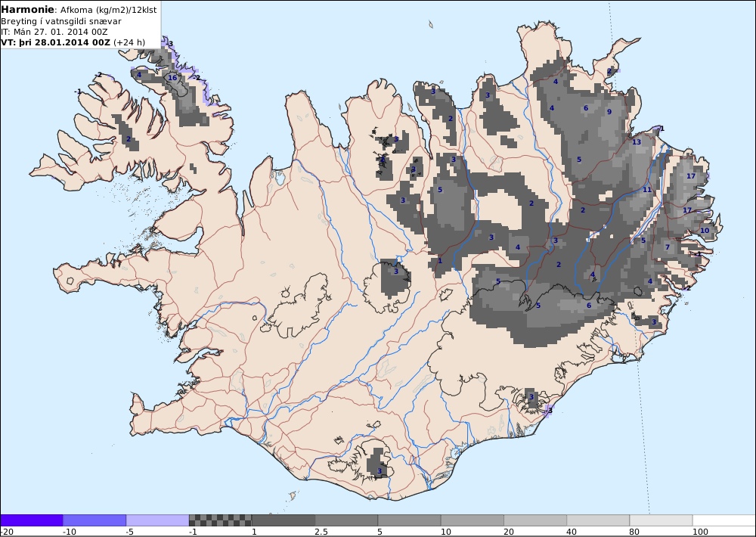This screenshot has height=537, width=756.
Task: Select the gray legend swatch for 5 to 10
Action: tap(409, 520)
